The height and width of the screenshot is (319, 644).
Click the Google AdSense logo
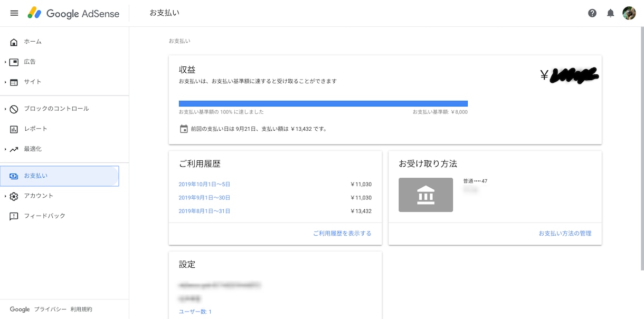[74, 13]
